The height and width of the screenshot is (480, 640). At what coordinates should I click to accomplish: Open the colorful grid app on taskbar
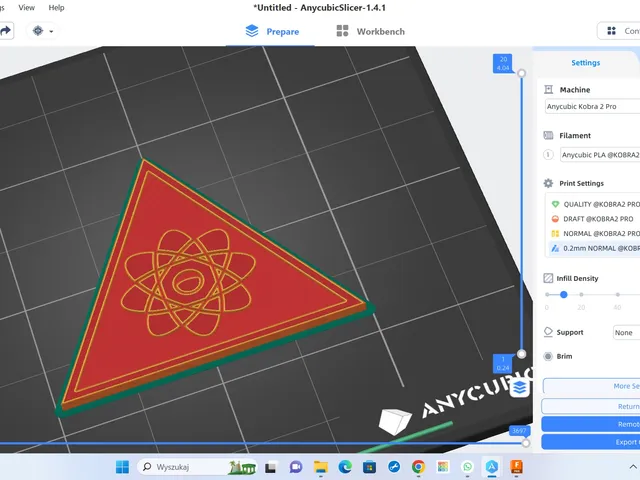click(443, 467)
